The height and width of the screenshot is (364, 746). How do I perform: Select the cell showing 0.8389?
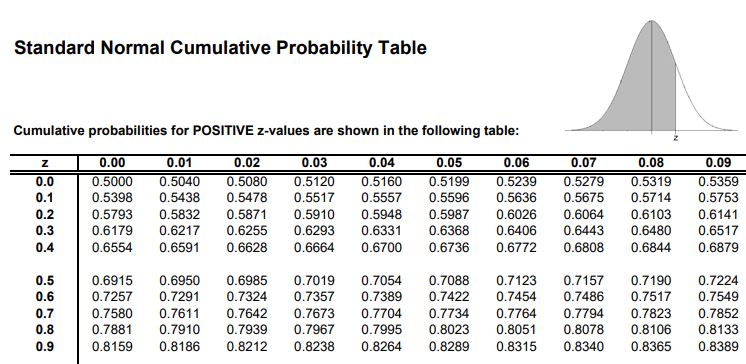coord(718,347)
